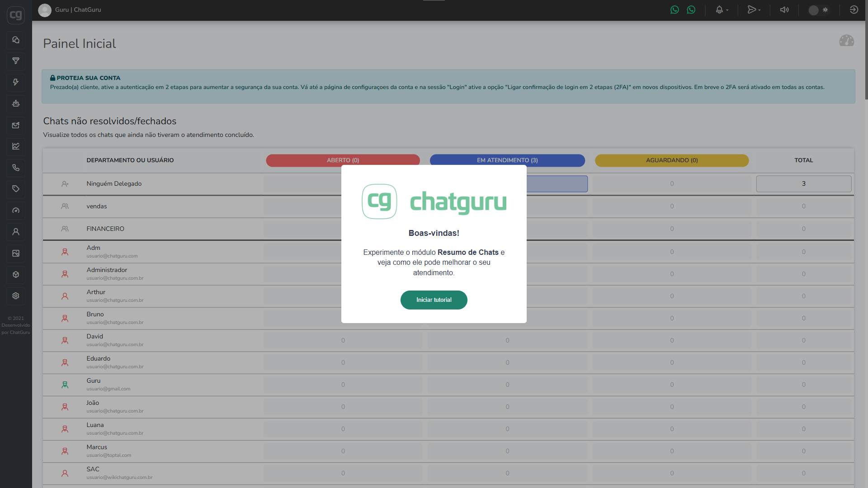Click the logout arrow icon
This screenshot has height=488, width=868.
(x=854, y=10)
